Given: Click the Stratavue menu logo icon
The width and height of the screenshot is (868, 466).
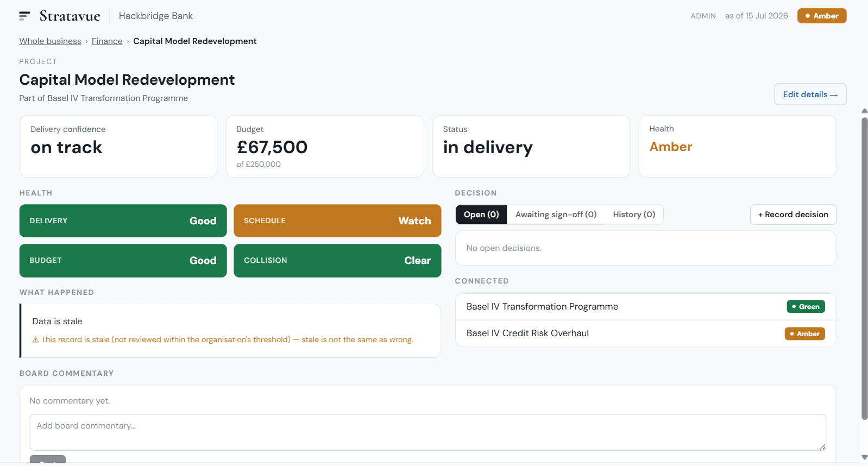Looking at the screenshot, I should [x=24, y=16].
